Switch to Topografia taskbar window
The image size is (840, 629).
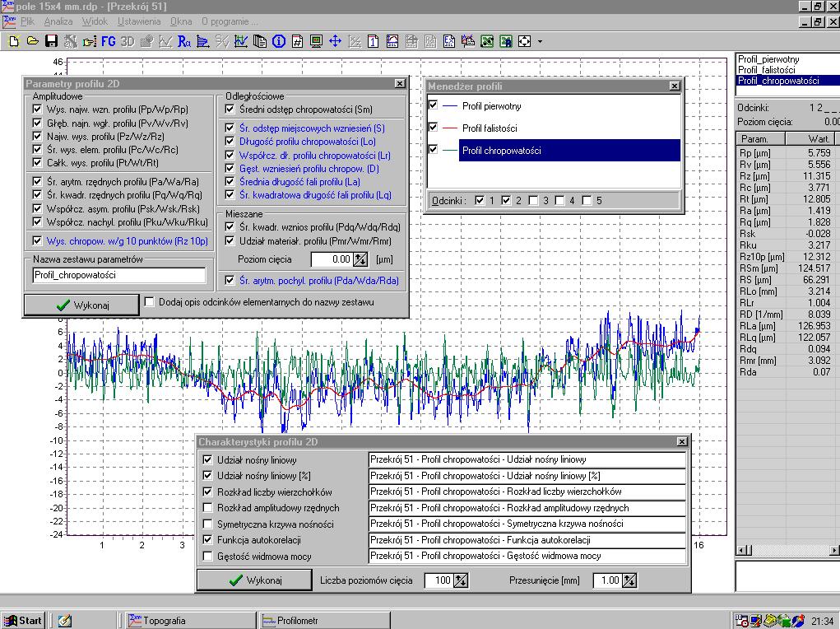pyautogui.click(x=190, y=621)
